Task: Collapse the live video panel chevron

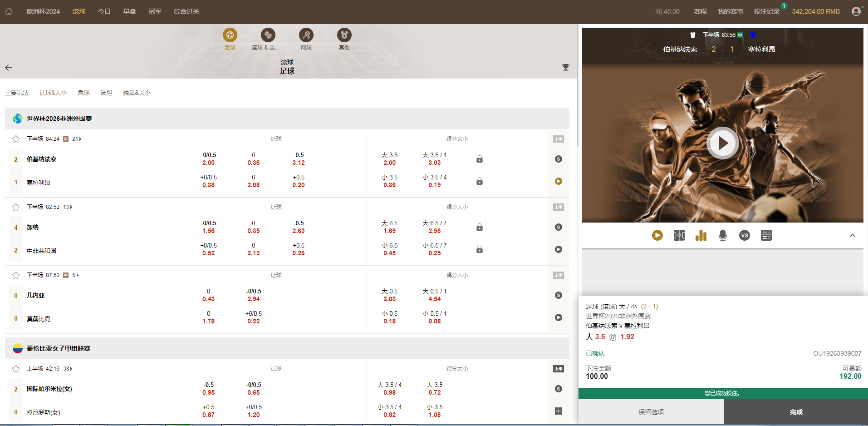Action: (852, 235)
